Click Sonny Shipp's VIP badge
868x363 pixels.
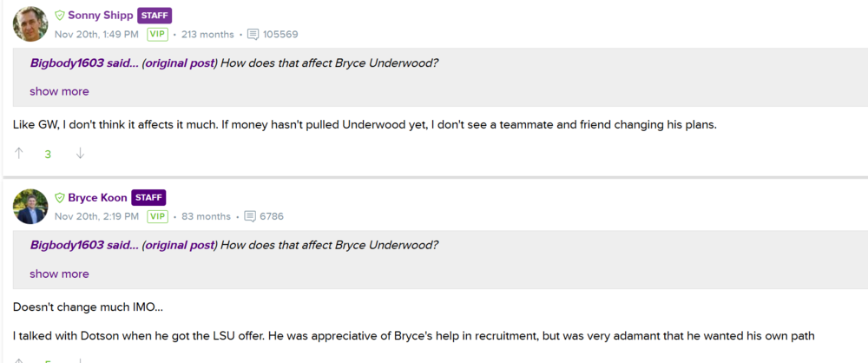[157, 35]
